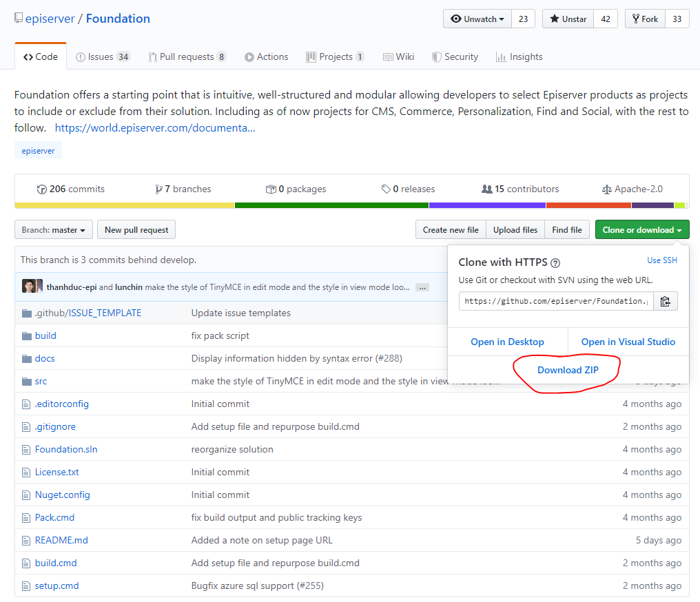Click Open in Visual Studio
Screen dimensions: 700x602
pos(628,342)
